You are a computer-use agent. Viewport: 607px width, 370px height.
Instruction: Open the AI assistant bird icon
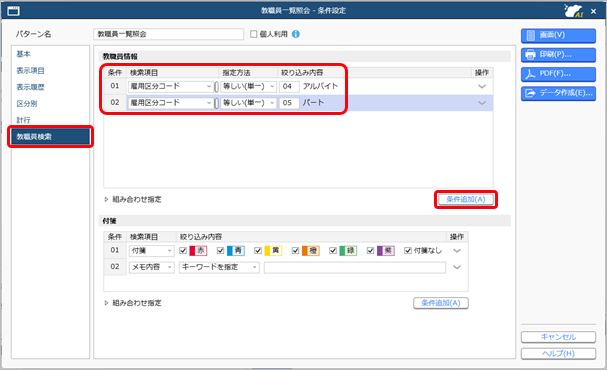[x=574, y=10]
